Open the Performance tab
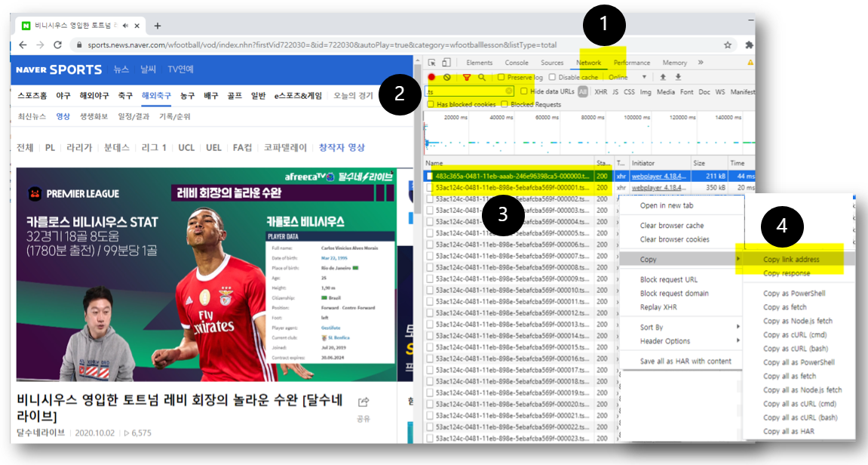 tap(632, 63)
